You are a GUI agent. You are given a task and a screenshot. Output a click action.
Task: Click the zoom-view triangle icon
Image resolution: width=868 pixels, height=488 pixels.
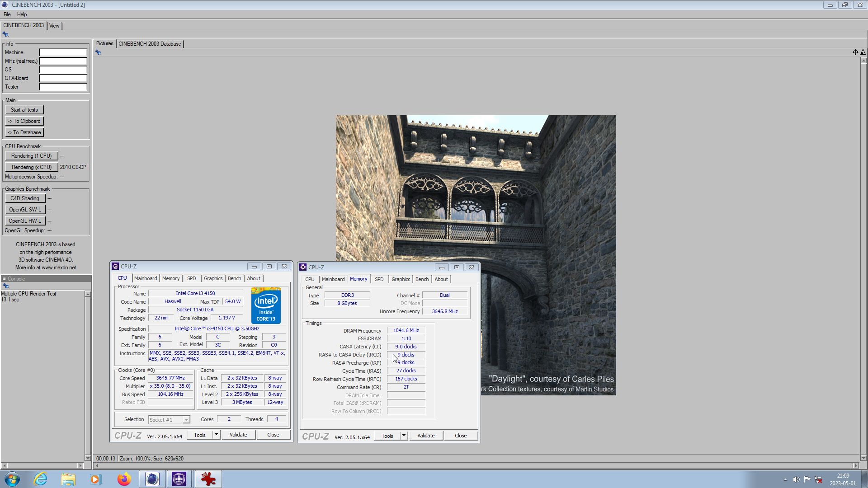(863, 52)
